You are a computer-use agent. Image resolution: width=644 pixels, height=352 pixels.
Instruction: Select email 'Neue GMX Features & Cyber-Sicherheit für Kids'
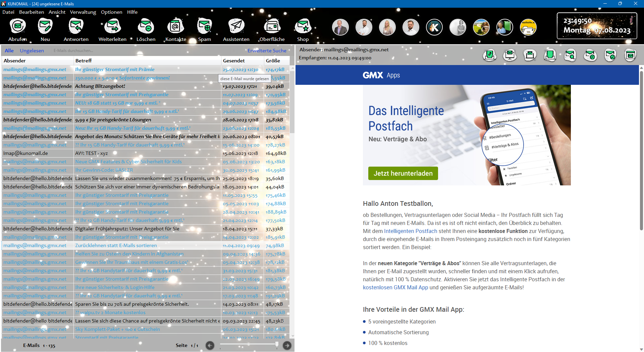point(146,162)
